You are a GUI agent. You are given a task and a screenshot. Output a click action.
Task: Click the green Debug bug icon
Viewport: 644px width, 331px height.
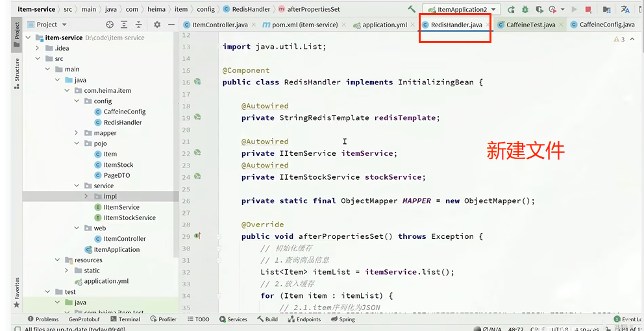[525, 9]
